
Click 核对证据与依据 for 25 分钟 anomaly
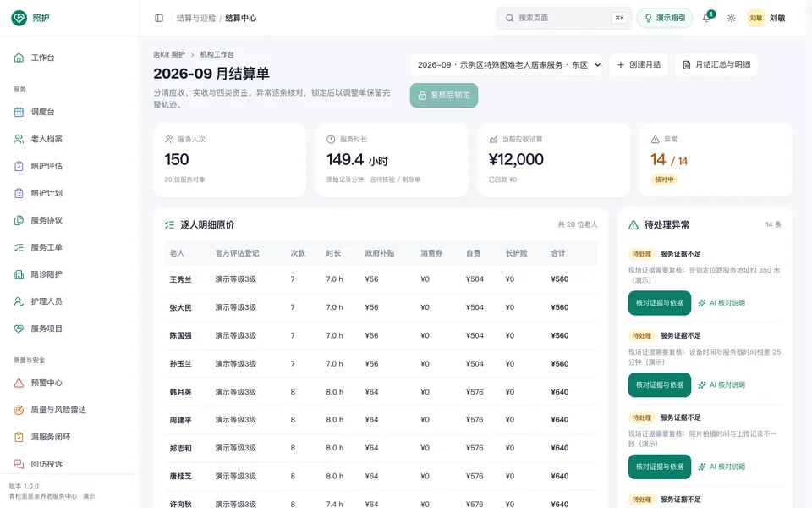point(659,385)
